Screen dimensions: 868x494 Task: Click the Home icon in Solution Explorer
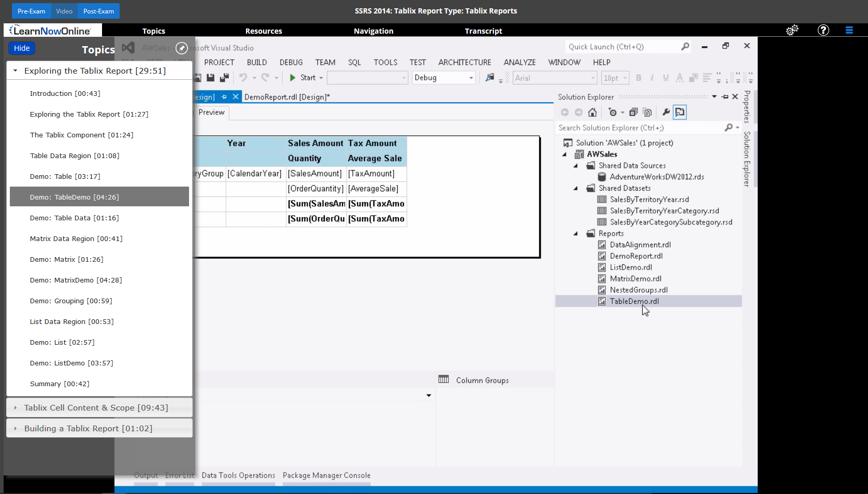592,112
